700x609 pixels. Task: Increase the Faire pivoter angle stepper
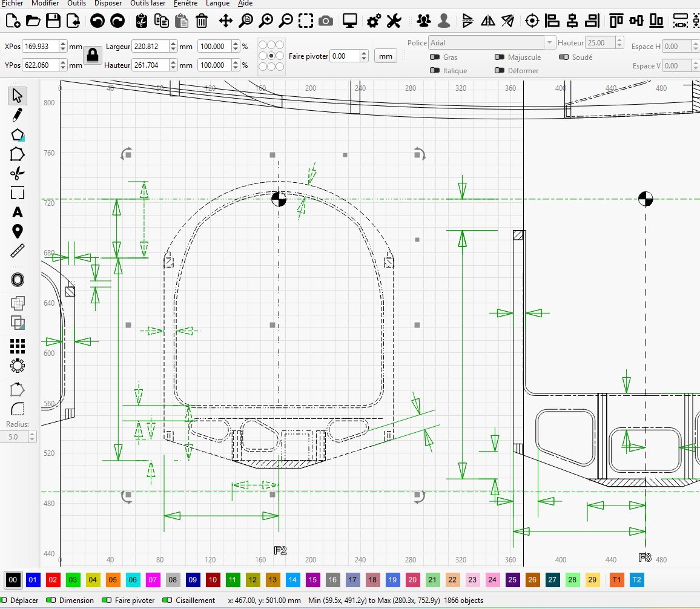tap(363, 53)
